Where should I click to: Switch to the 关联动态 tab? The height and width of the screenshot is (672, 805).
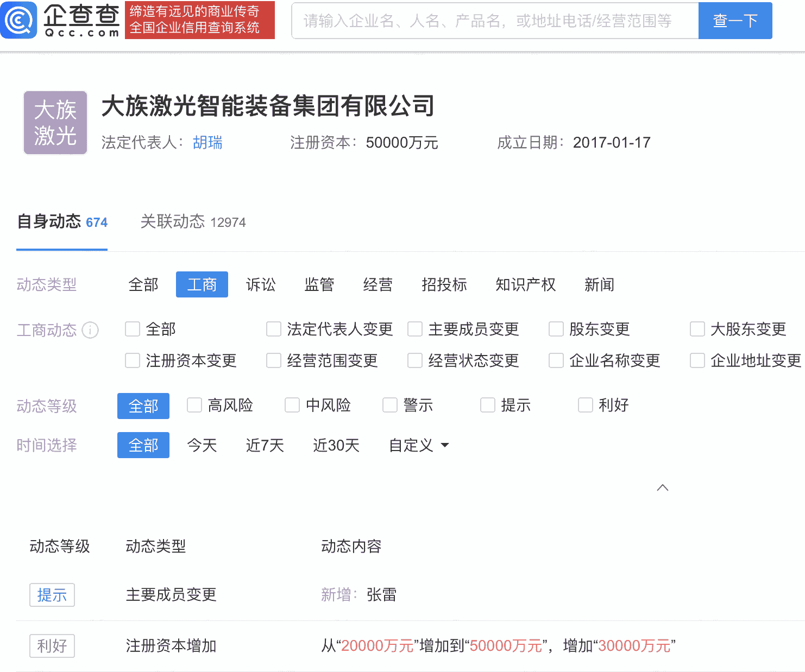coord(193,222)
